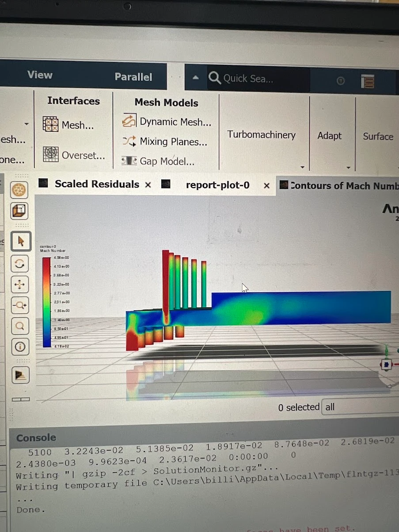
Task: Click the help circle icon near search
Action: [x=341, y=81]
